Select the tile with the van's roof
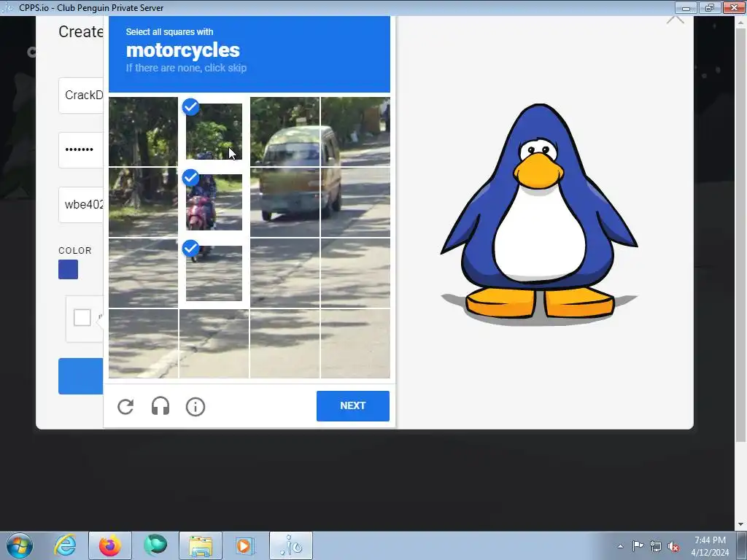The width and height of the screenshot is (747, 560). 285,131
